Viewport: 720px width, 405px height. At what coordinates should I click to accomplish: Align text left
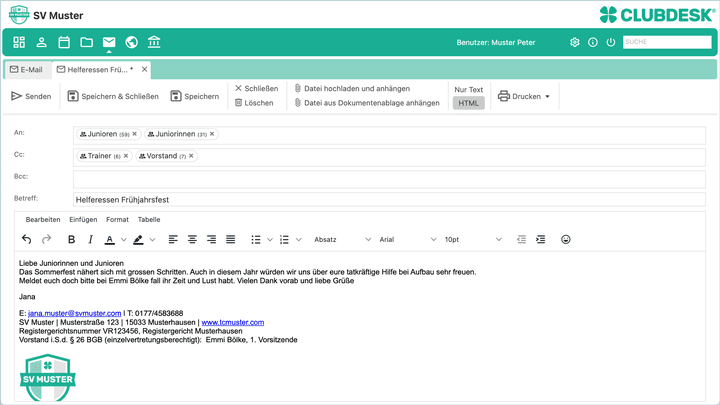coord(173,239)
